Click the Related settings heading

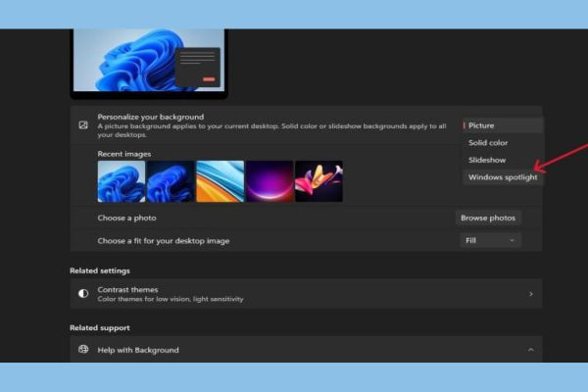point(100,270)
